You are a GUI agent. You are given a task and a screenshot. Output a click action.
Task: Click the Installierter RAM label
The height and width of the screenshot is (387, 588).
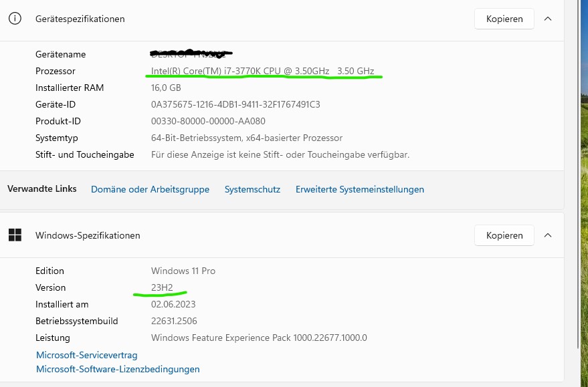(70, 88)
